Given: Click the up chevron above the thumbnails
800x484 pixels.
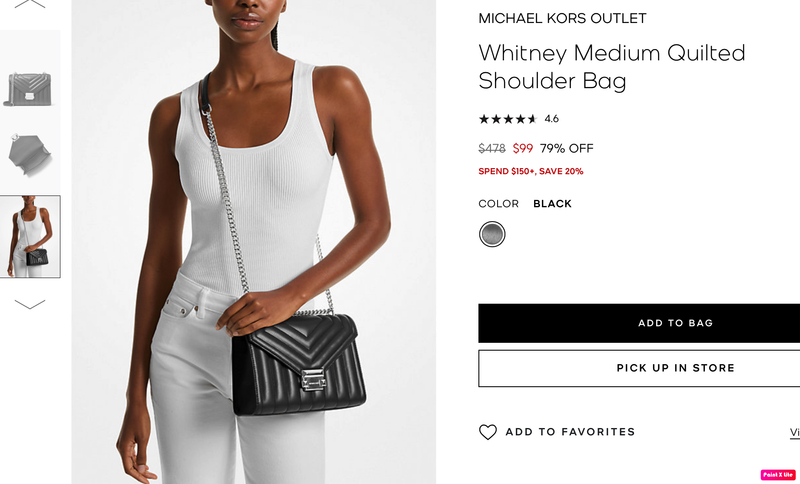Looking at the screenshot, I should 30,4.
